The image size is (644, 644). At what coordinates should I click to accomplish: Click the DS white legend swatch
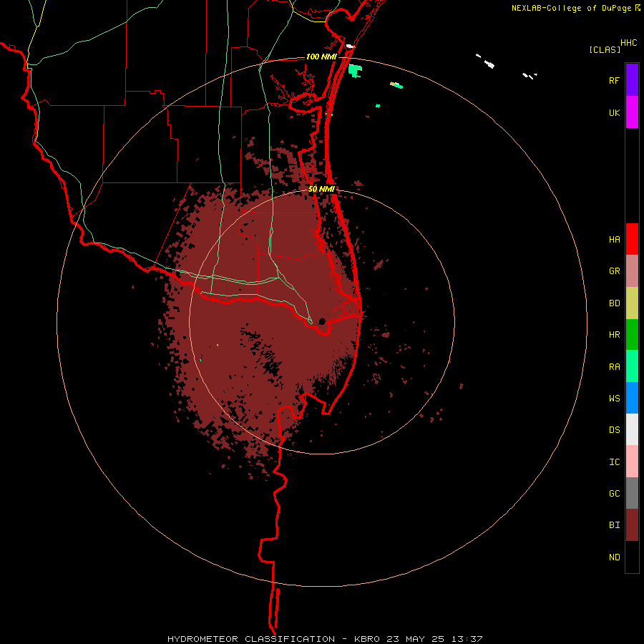pos(632,429)
